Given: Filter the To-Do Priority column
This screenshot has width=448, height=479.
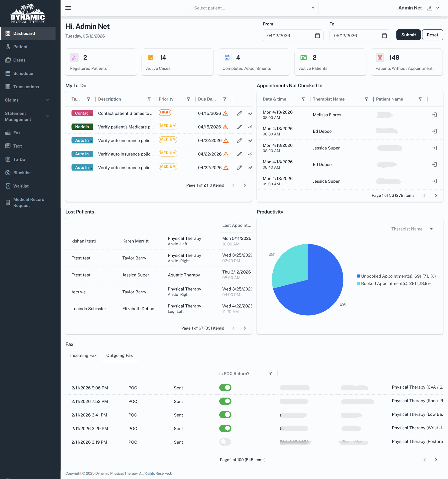Looking at the screenshot, I should (188, 99).
